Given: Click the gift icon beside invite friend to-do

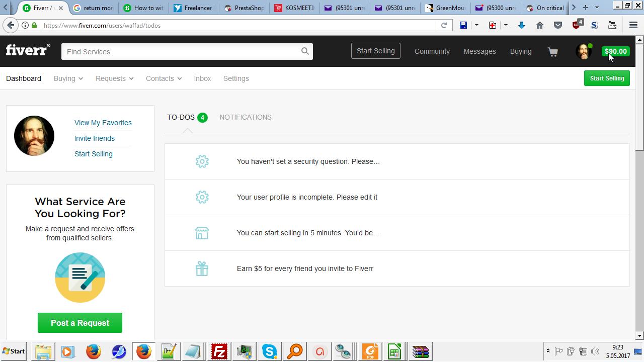Looking at the screenshot, I should pyautogui.click(x=202, y=268).
